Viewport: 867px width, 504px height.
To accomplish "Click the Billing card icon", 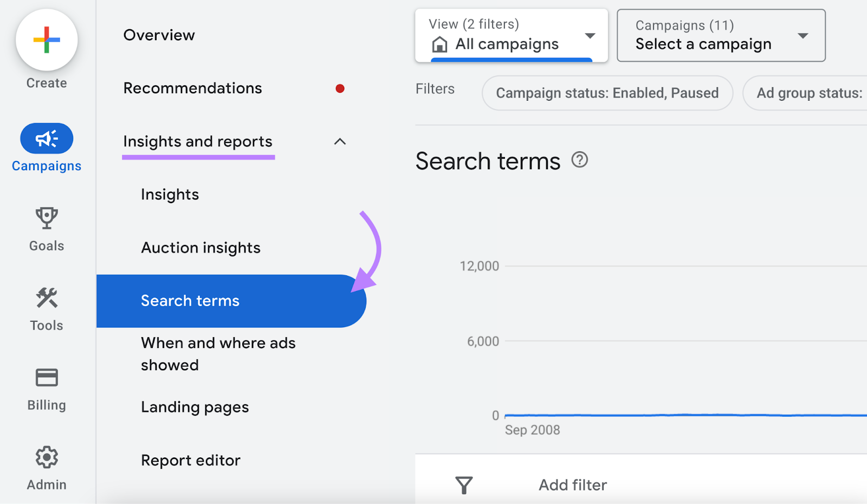I will point(46,377).
